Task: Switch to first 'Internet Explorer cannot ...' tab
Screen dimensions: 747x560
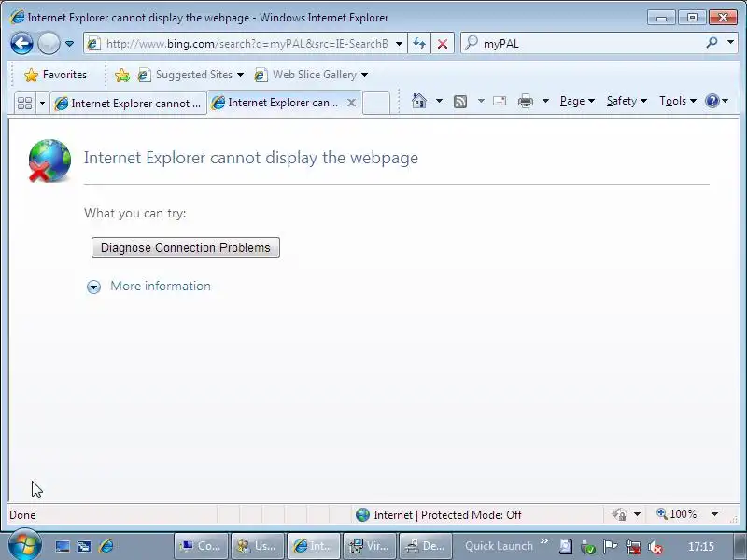Action: (128, 104)
